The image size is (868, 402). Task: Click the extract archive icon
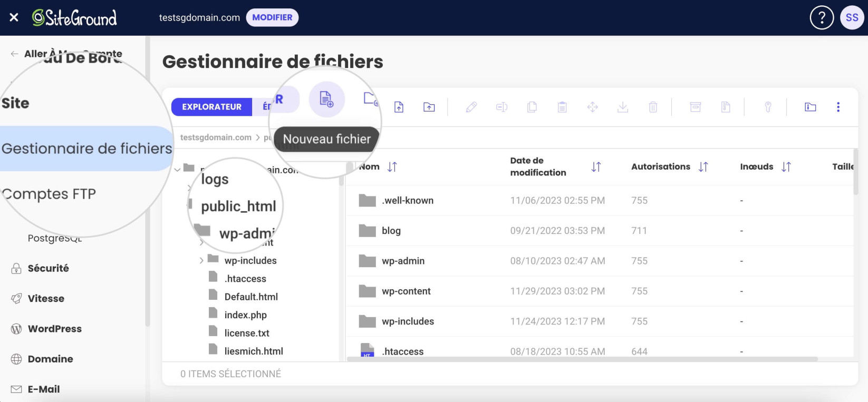coord(726,107)
